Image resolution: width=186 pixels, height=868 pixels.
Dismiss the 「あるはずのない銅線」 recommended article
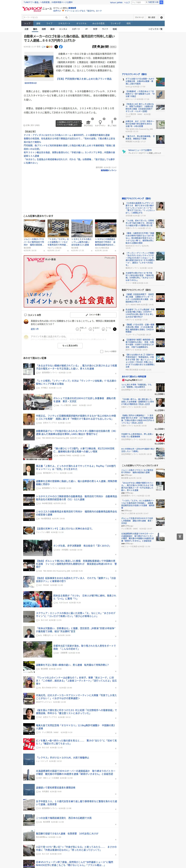tap(115, 373)
